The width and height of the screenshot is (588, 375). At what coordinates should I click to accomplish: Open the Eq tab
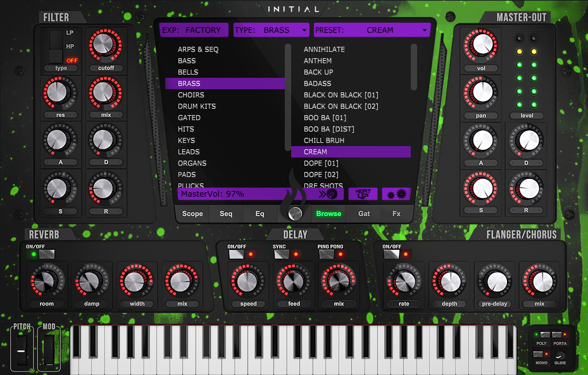[260, 214]
